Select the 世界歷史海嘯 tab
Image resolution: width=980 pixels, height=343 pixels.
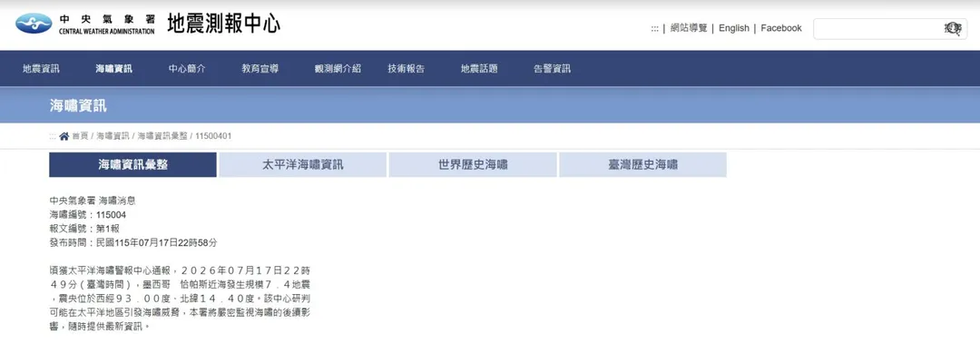pos(473,165)
